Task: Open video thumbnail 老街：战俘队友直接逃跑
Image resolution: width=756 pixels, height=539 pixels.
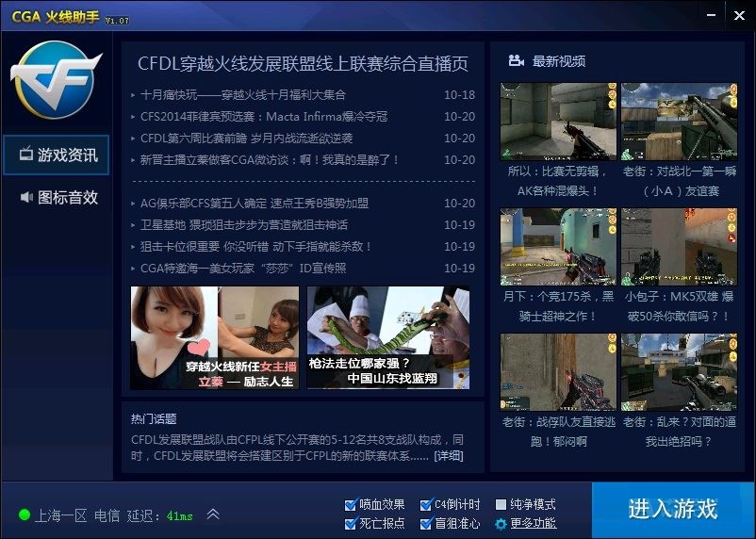Action: (x=558, y=372)
